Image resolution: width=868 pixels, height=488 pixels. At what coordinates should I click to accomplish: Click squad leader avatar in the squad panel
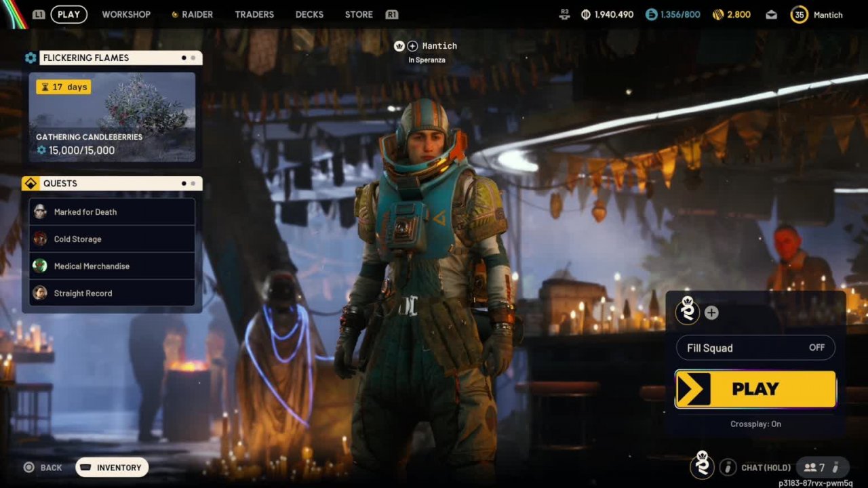pyautogui.click(x=688, y=310)
